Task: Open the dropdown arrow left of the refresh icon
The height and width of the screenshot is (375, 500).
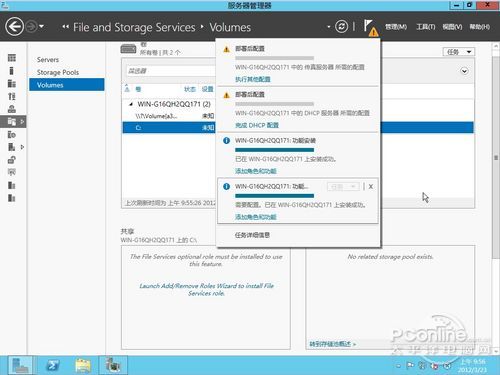Action: [x=328, y=27]
